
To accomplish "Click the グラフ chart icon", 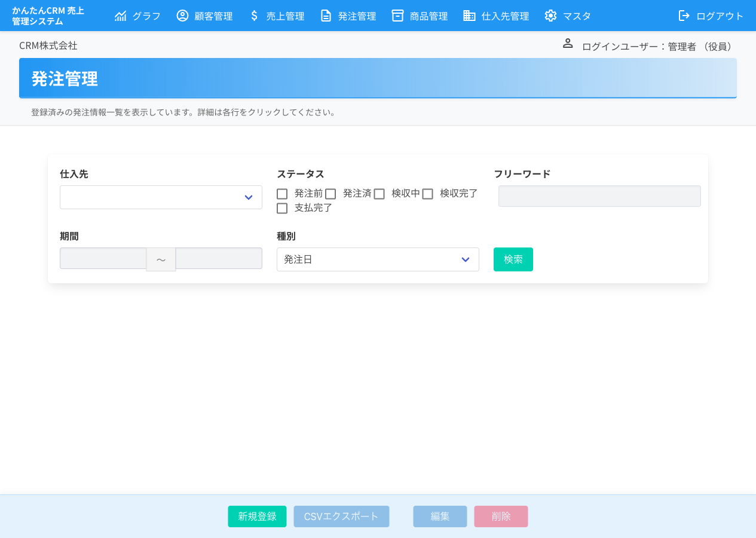I will pos(121,16).
